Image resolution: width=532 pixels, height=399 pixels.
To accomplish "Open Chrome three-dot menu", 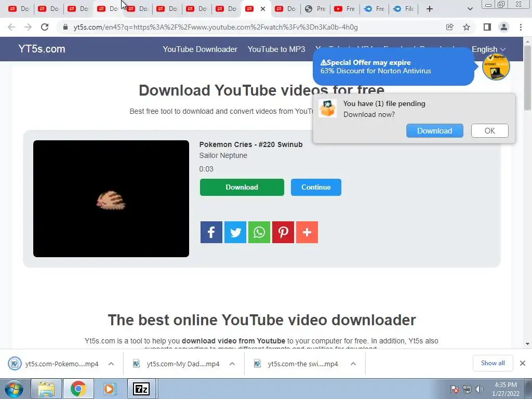I will [521, 27].
